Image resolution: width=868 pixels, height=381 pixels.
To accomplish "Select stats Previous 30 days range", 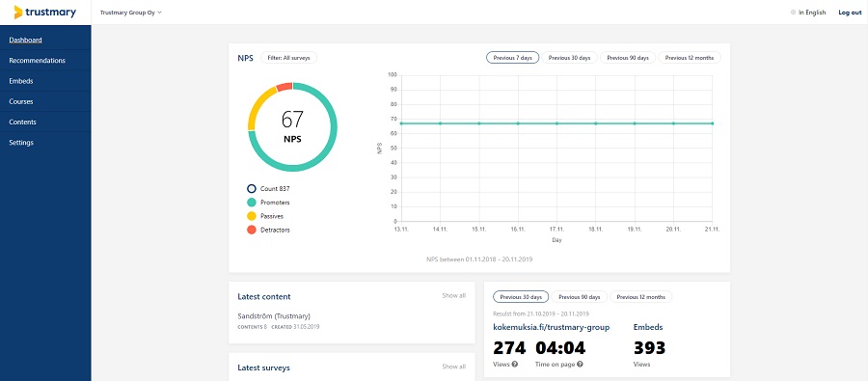I will pyautogui.click(x=521, y=297).
